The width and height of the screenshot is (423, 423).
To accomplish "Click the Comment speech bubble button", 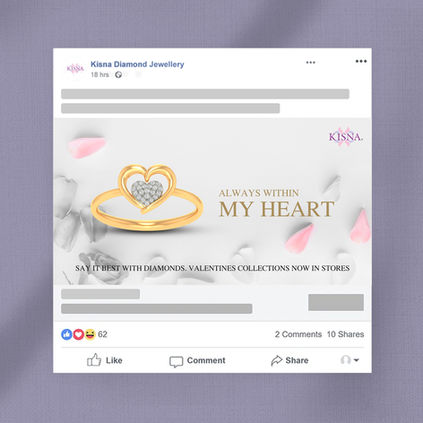I will coord(197,361).
